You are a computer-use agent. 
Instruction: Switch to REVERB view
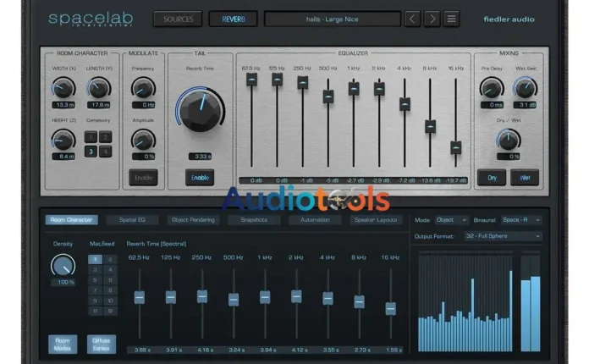coord(234,19)
